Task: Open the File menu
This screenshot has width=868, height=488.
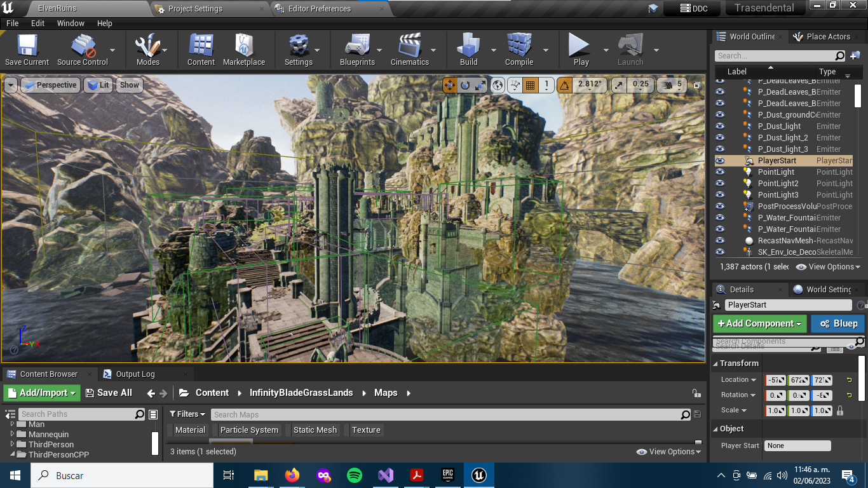Action: (x=12, y=23)
